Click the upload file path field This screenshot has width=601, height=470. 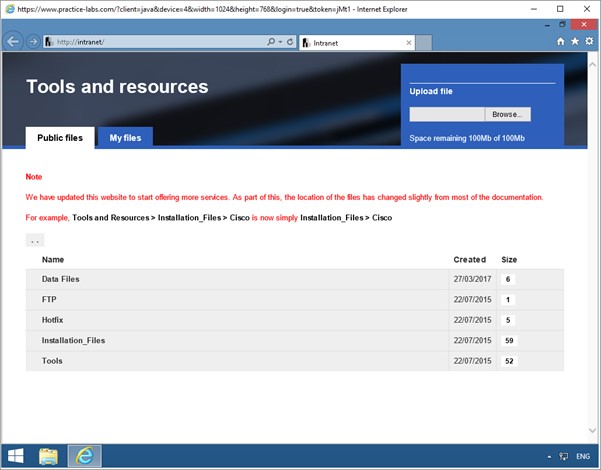tap(447, 114)
